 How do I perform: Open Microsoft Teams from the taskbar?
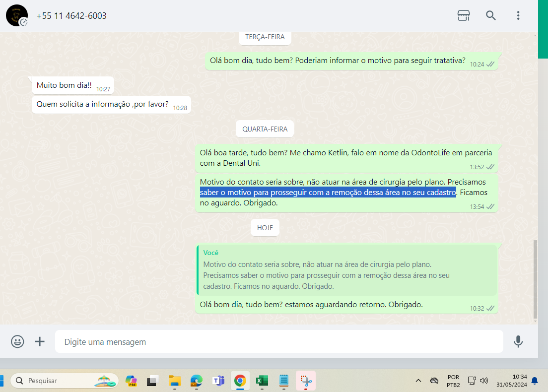[x=218, y=381]
